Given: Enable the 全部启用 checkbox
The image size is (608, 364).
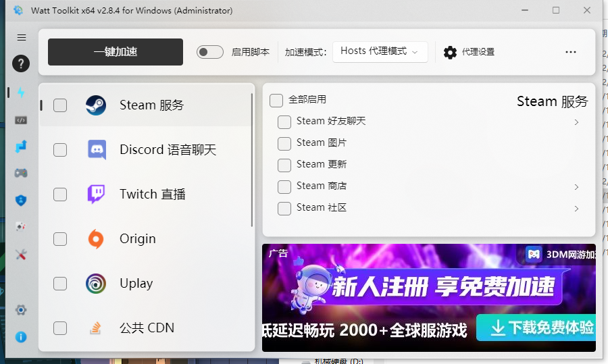Looking at the screenshot, I should coord(276,100).
